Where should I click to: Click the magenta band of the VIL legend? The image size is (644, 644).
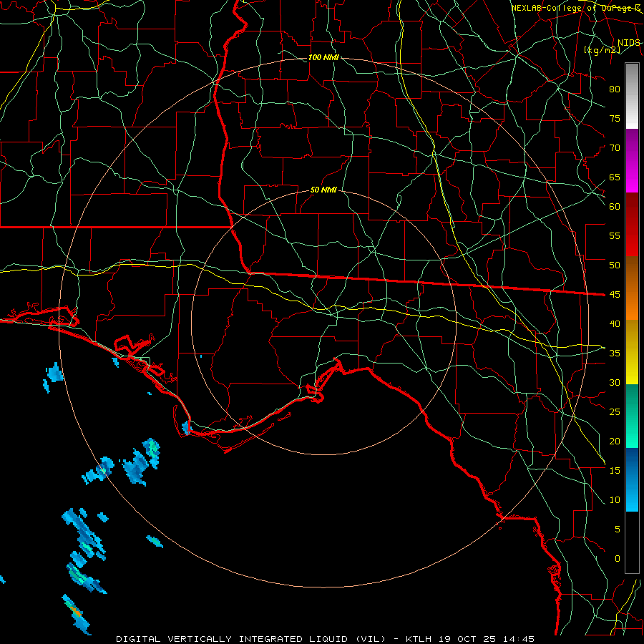(632, 160)
